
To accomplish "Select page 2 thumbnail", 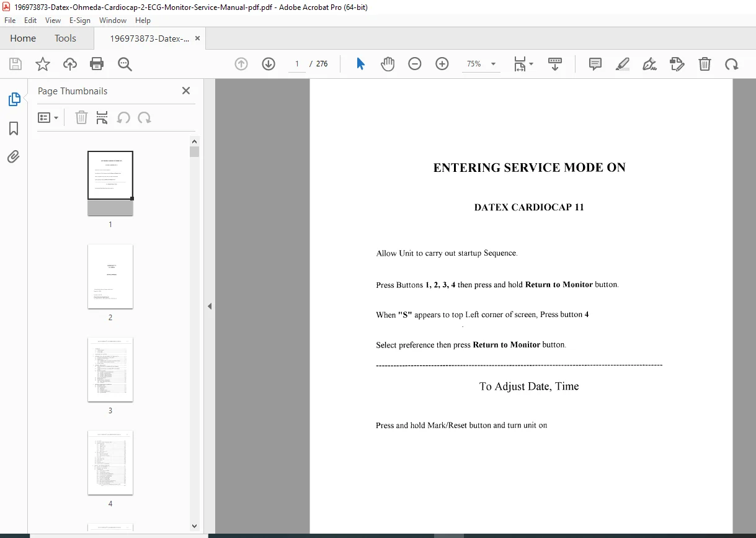I will tap(110, 276).
